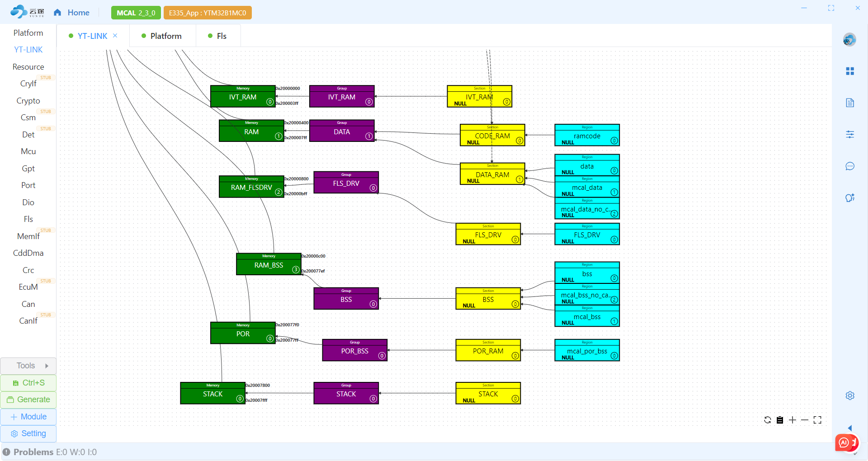Open the chat bubble icon in right sidebar
Viewport: 868px width, 461px height.
(850, 166)
